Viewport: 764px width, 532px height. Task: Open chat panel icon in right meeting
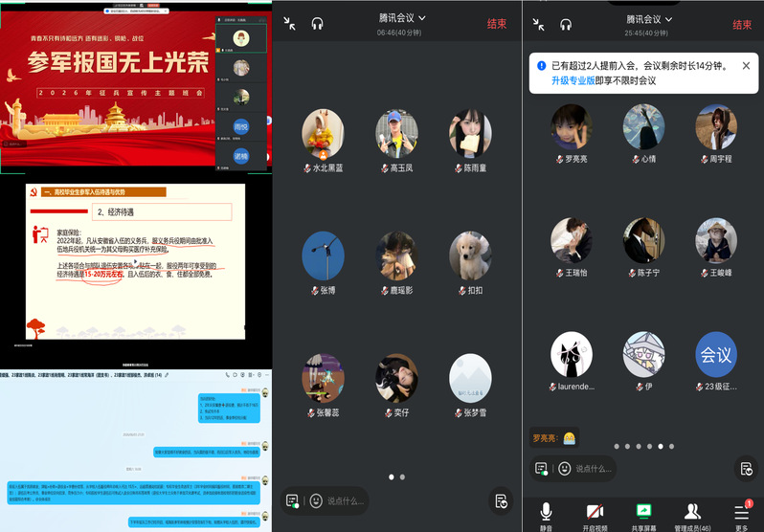click(541, 469)
